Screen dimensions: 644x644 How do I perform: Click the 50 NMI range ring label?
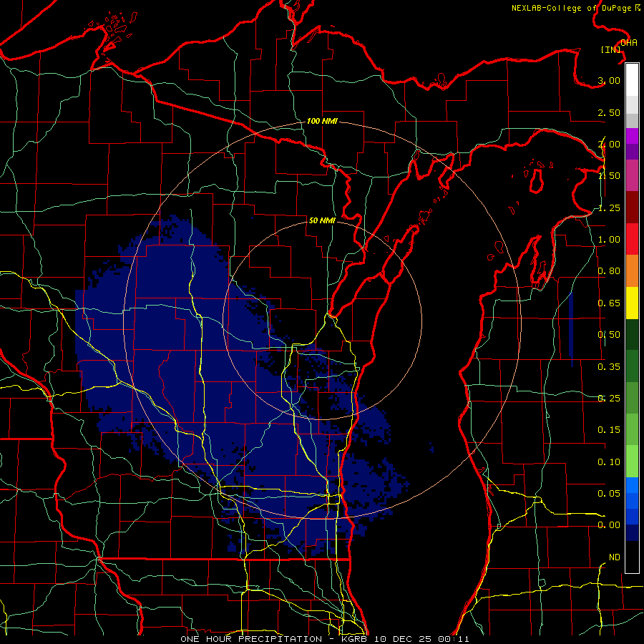pyautogui.click(x=322, y=220)
